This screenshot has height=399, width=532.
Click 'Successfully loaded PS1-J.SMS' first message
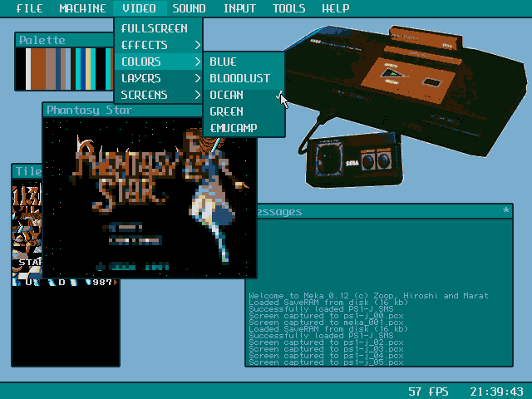click(x=321, y=308)
